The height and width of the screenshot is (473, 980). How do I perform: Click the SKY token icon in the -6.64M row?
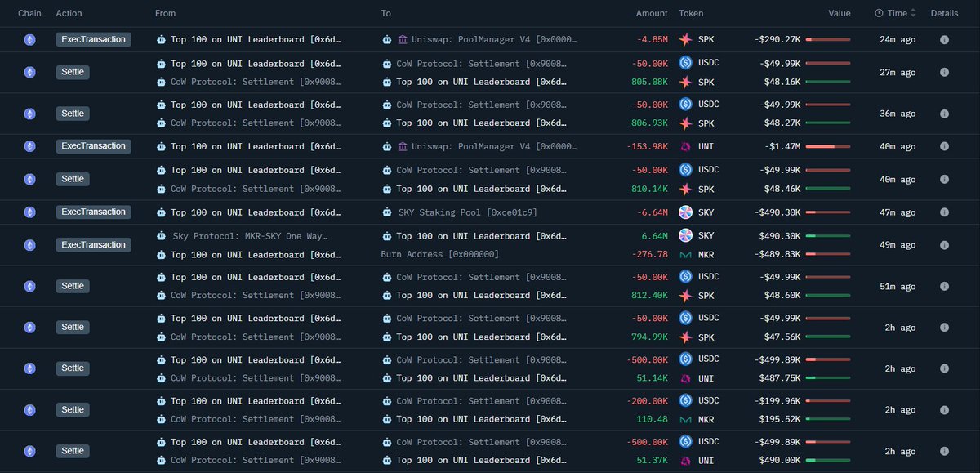(x=685, y=212)
